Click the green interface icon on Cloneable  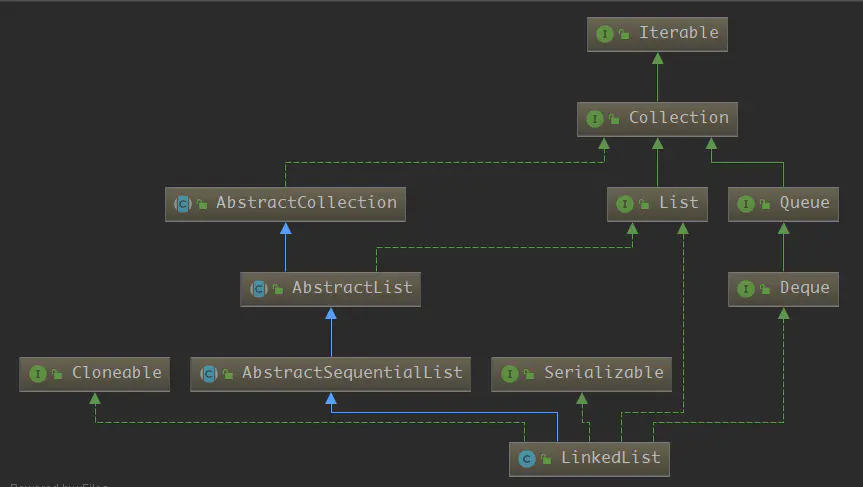[x=37, y=374]
